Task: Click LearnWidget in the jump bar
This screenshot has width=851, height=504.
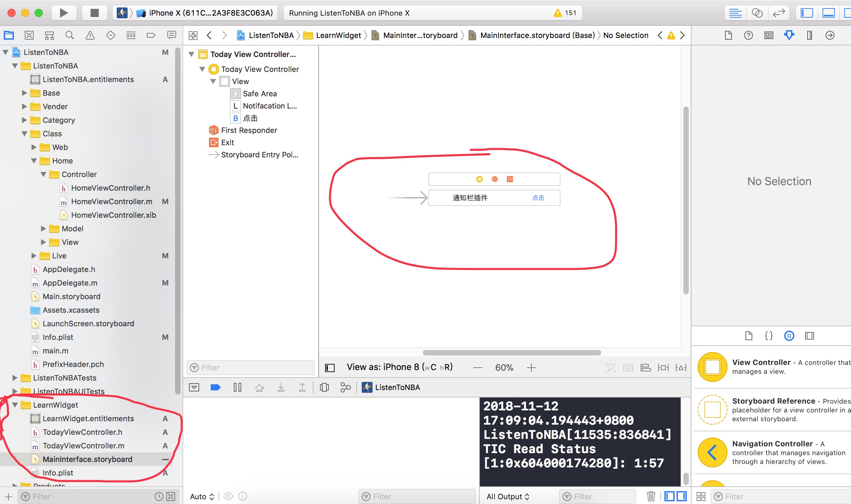Action: (x=338, y=35)
